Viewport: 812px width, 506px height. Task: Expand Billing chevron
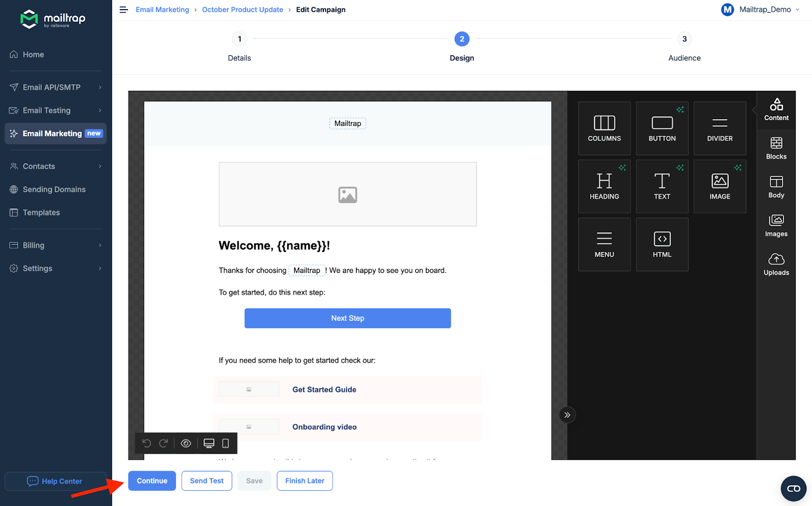pyautogui.click(x=100, y=245)
